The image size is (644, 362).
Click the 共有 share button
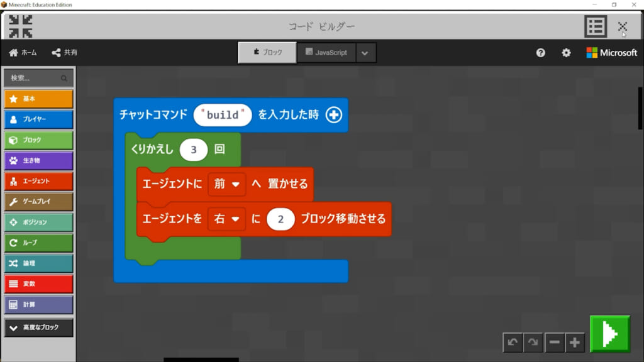(65, 53)
